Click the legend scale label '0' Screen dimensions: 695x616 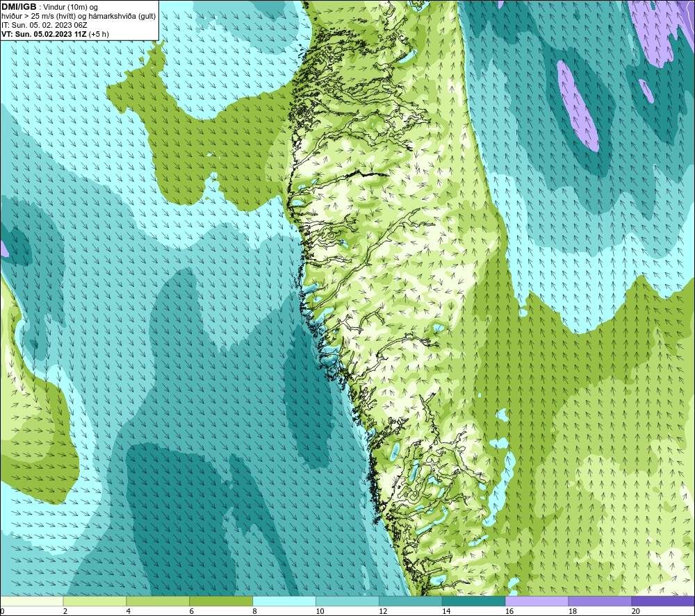pyautogui.click(x=2, y=611)
